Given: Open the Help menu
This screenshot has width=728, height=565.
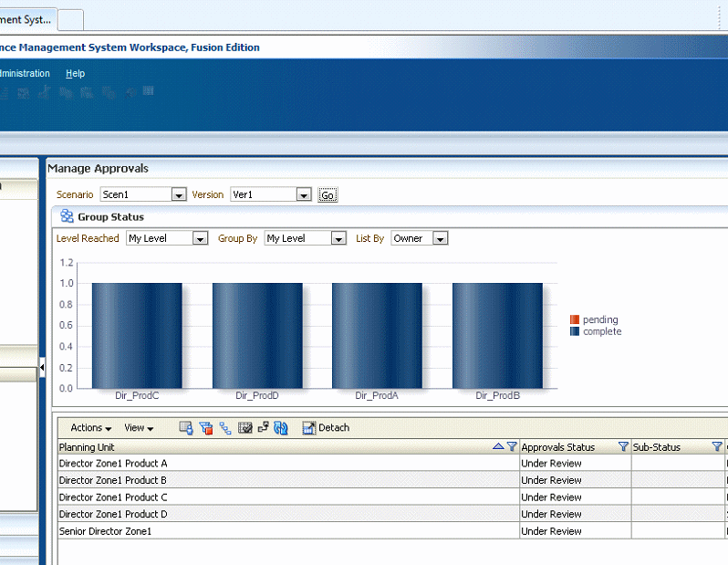Looking at the screenshot, I should (75, 73).
